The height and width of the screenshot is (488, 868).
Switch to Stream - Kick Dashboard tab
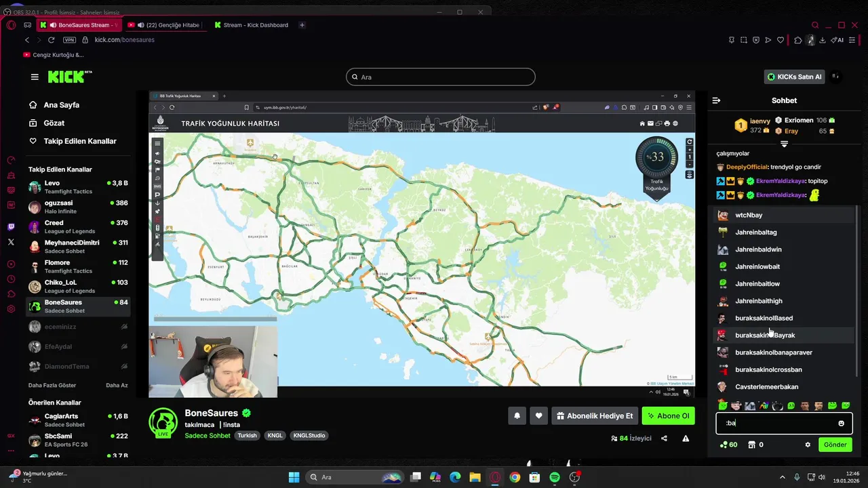(252, 25)
